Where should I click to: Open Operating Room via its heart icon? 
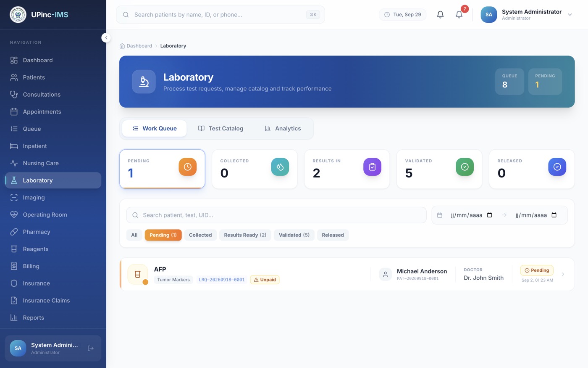click(x=14, y=214)
